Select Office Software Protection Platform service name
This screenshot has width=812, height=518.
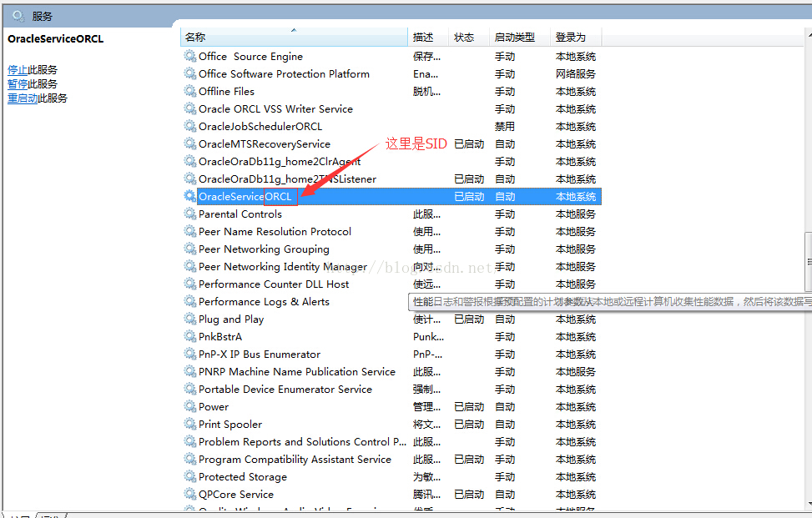(x=284, y=74)
